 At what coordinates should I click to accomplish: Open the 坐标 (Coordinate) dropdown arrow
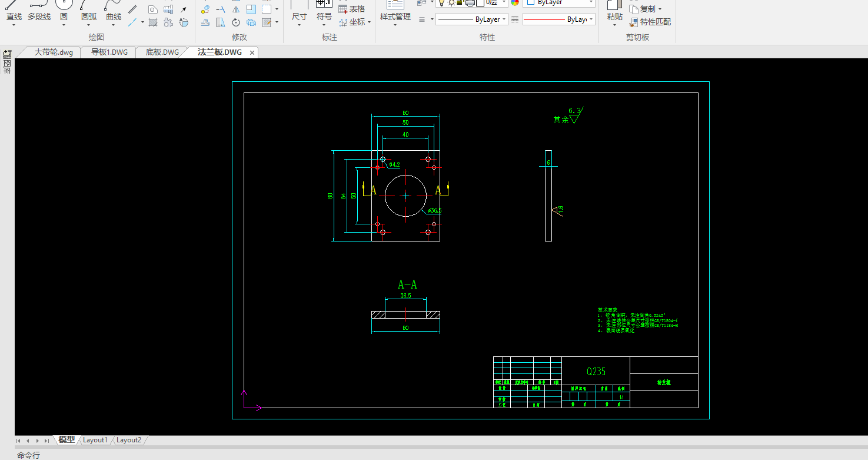[x=369, y=22]
